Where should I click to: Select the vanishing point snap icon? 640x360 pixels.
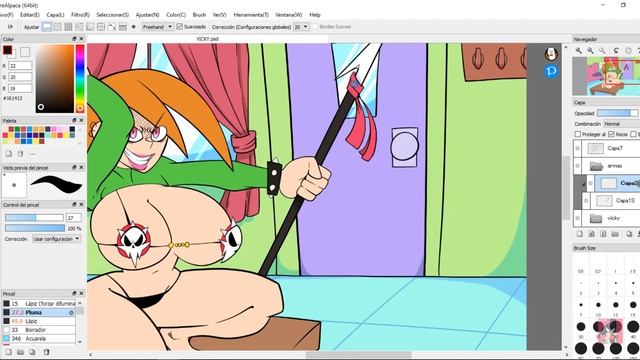[79, 27]
